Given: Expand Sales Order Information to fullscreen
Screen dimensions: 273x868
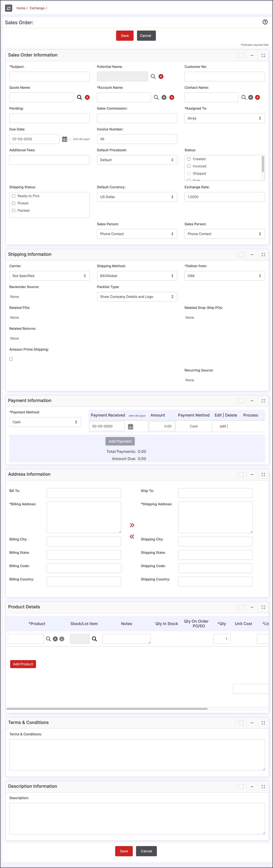Looking at the screenshot, I should click(x=263, y=55).
